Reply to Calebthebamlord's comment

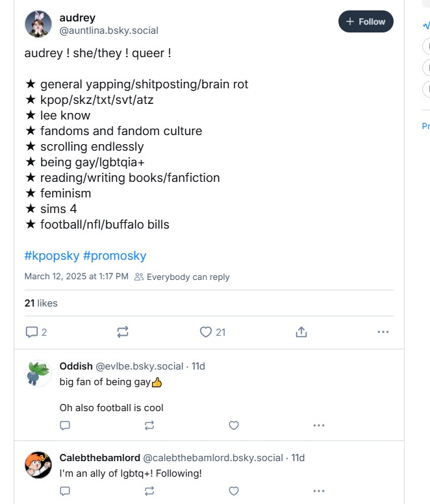click(x=65, y=491)
